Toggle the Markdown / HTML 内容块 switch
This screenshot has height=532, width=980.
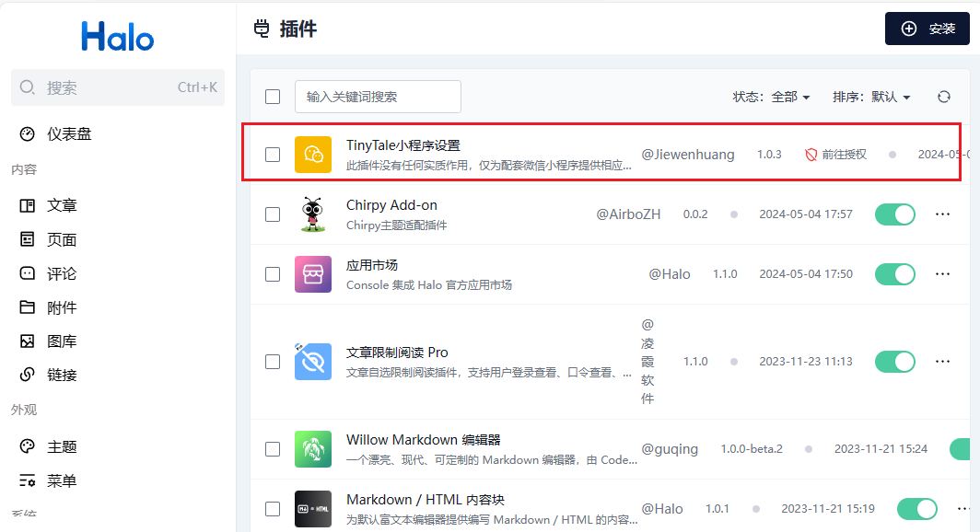(916, 509)
